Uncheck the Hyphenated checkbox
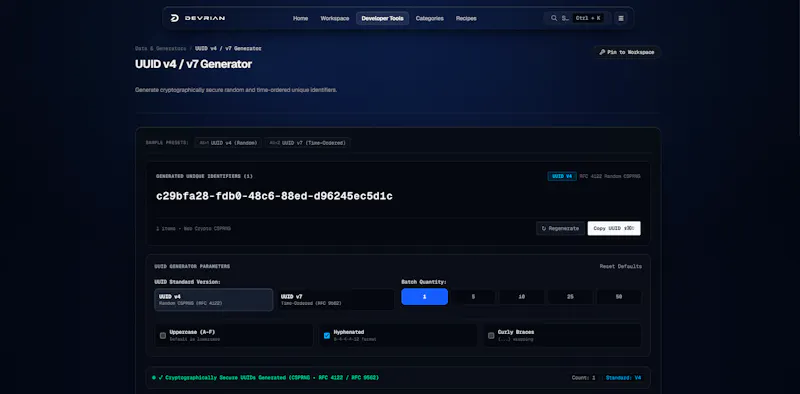The height and width of the screenshot is (394, 800). click(327, 336)
